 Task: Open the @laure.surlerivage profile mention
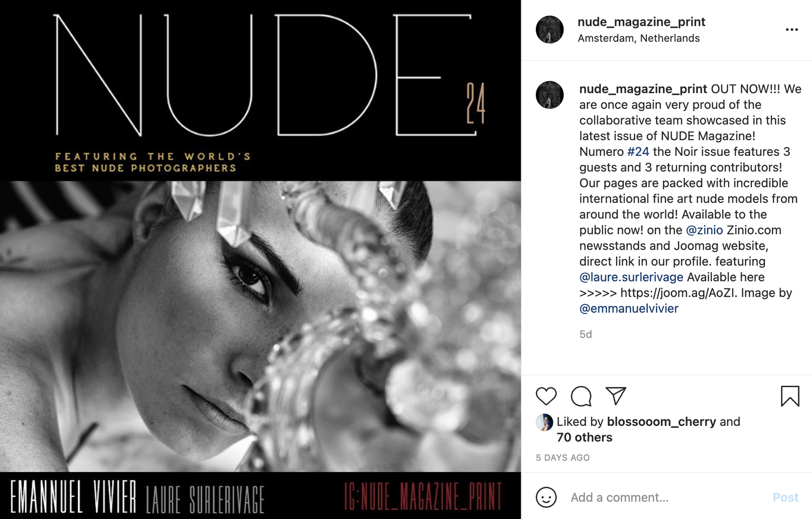click(631, 277)
